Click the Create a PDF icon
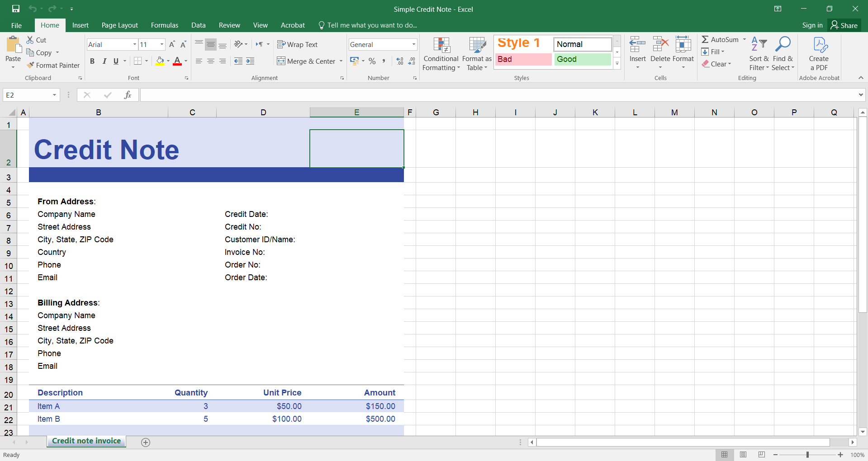Screen dimensions: 868x461 (x=819, y=46)
